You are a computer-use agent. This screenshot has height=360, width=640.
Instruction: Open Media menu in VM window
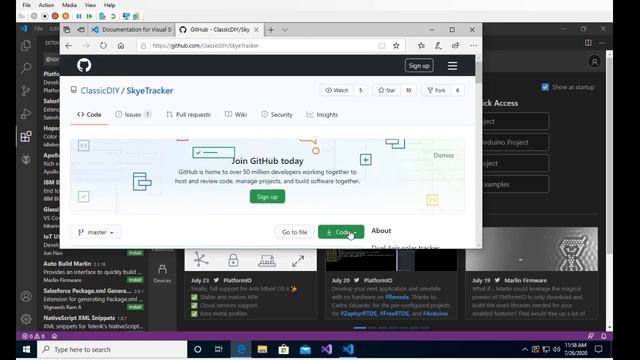coord(69,5)
